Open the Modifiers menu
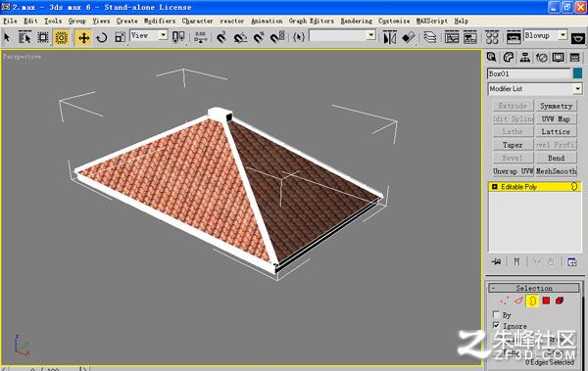Viewport: 588px width, 371px height. click(160, 21)
